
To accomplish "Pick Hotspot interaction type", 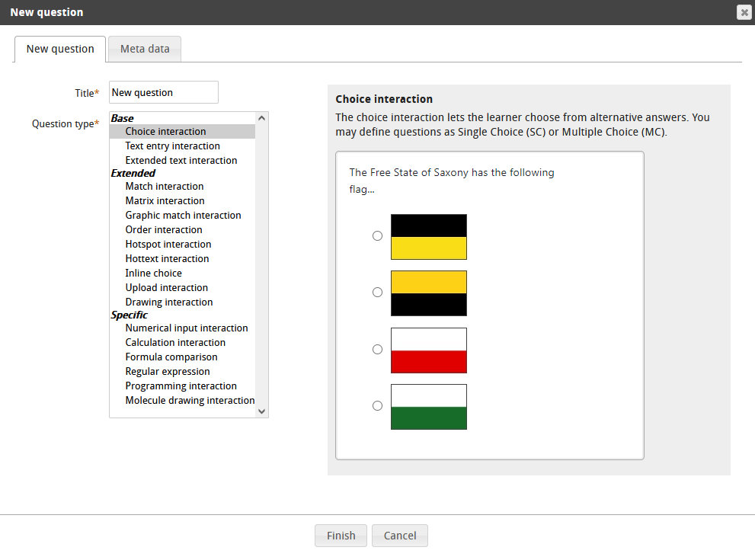I will pyautogui.click(x=183, y=244).
